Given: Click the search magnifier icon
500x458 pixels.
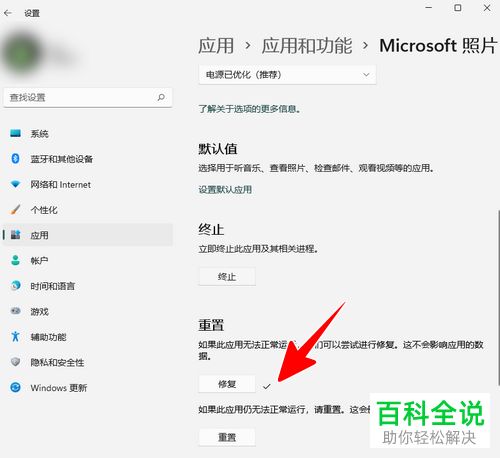Looking at the screenshot, I should (x=161, y=97).
